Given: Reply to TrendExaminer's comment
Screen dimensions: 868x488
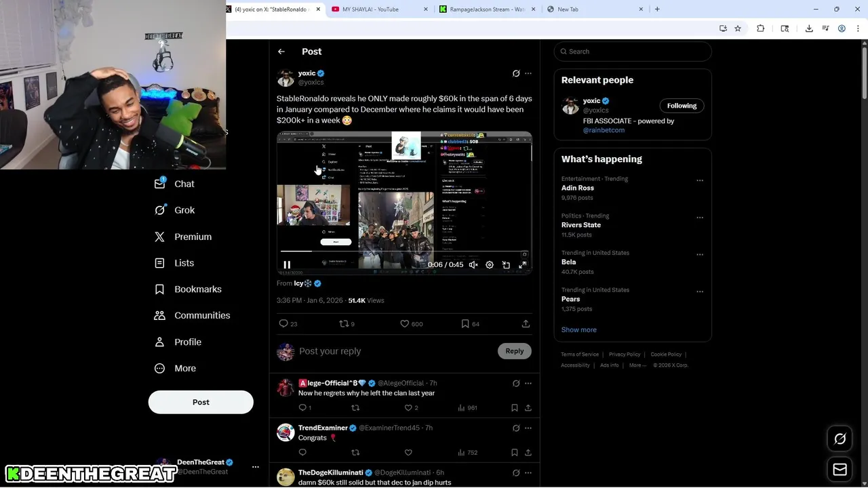Looking at the screenshot, I should coord(302,453).
